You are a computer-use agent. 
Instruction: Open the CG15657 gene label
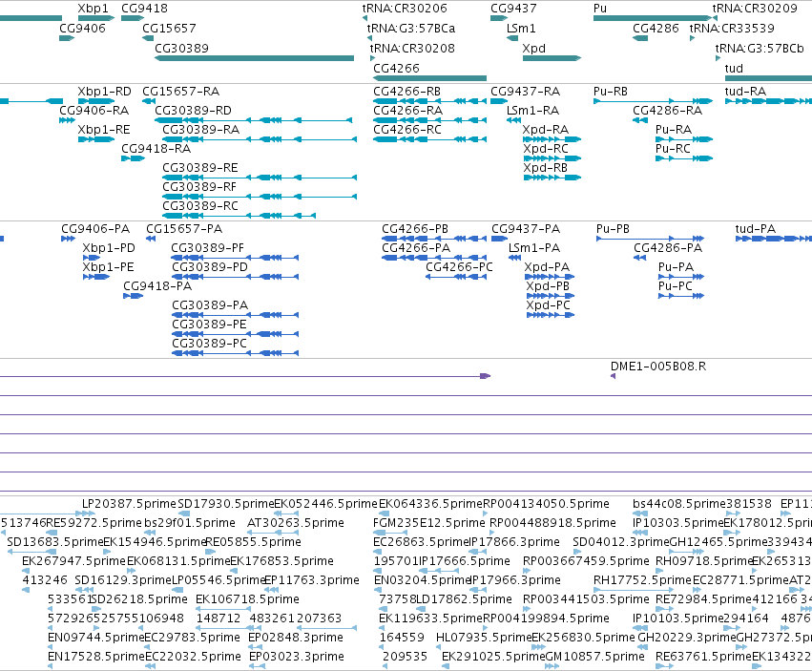[x=169, y=28]
